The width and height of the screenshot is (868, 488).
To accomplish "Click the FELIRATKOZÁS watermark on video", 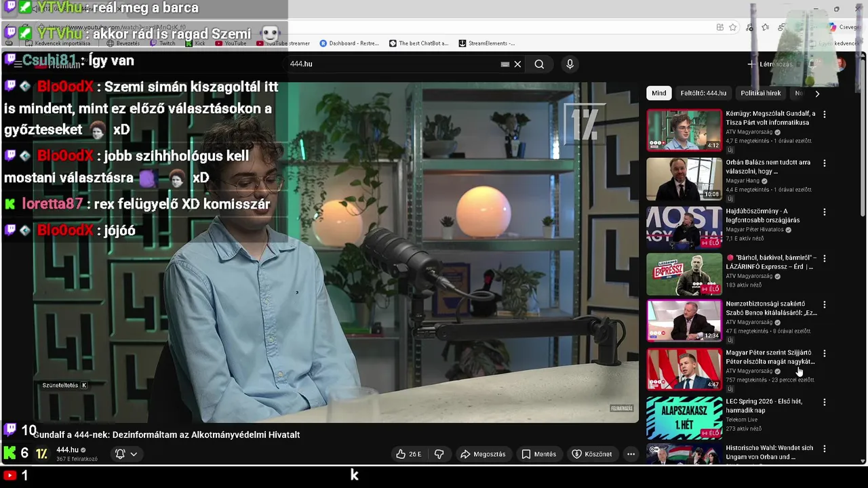I will tap(621, 408).
